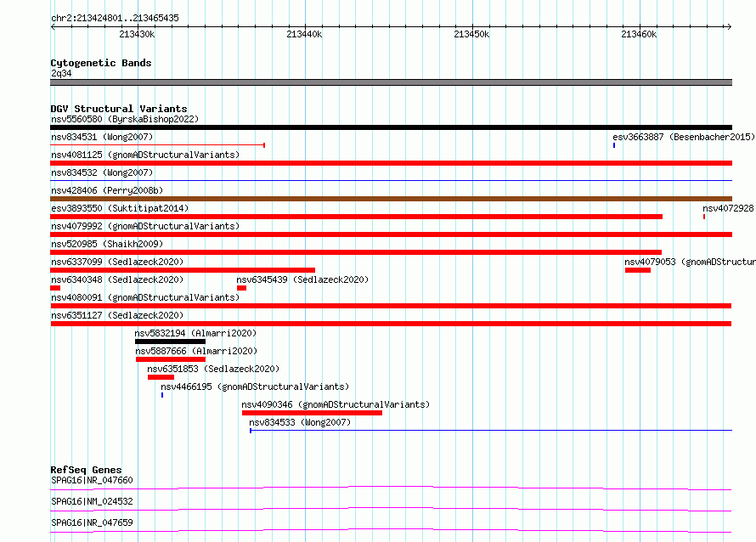Open SPAG16|NM_024532 gene label
The height and width of the screenshot is (542, 756).
[92, 501]
